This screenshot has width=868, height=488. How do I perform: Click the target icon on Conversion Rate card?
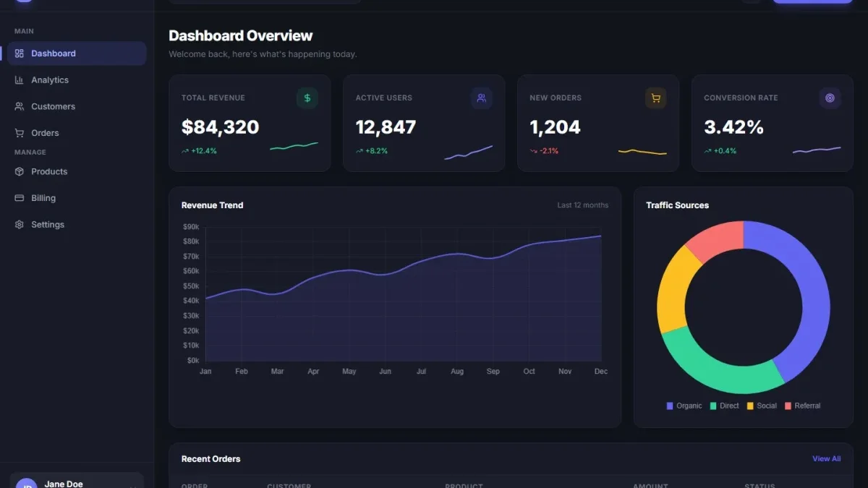[830, 98]
